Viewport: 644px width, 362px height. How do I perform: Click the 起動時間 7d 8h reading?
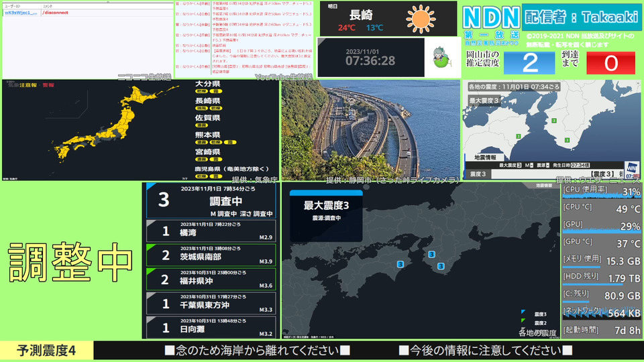(x=602, y=330)
